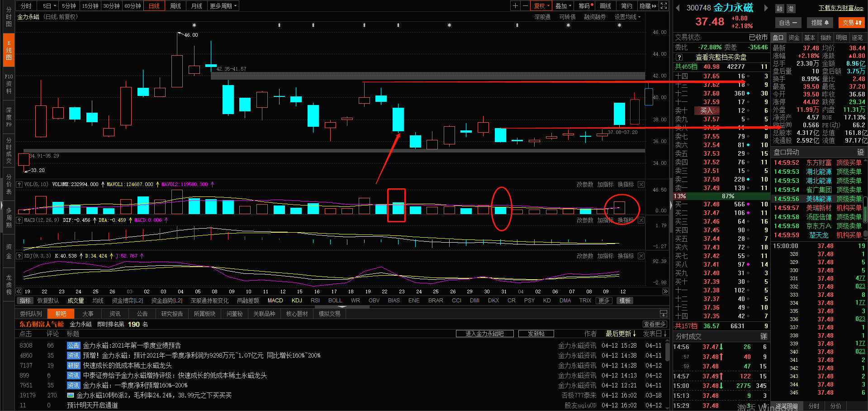Viewport: 868px width, 411px height.
Task: Close the VOL indicator panel
Action: click(x=641, y=185)
